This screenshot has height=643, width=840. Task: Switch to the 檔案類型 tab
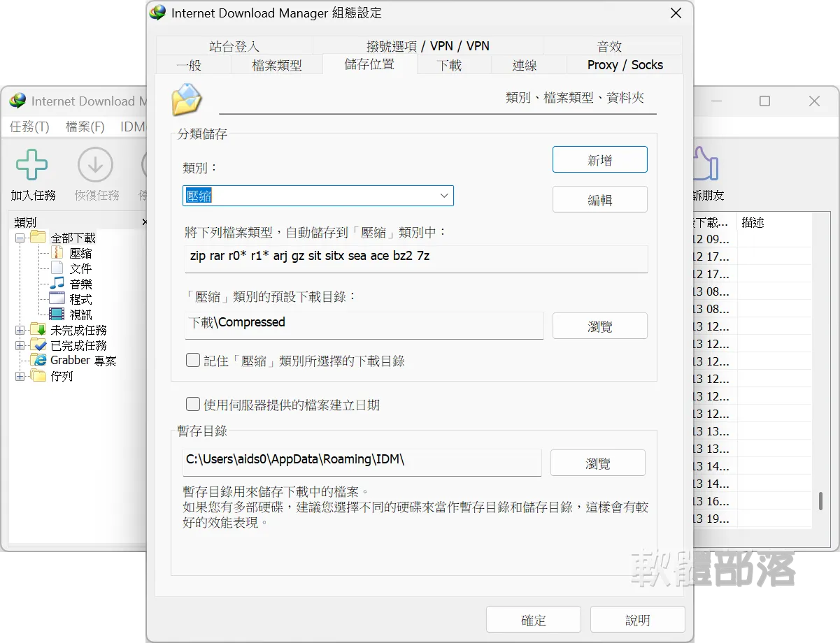coord(277,65)
